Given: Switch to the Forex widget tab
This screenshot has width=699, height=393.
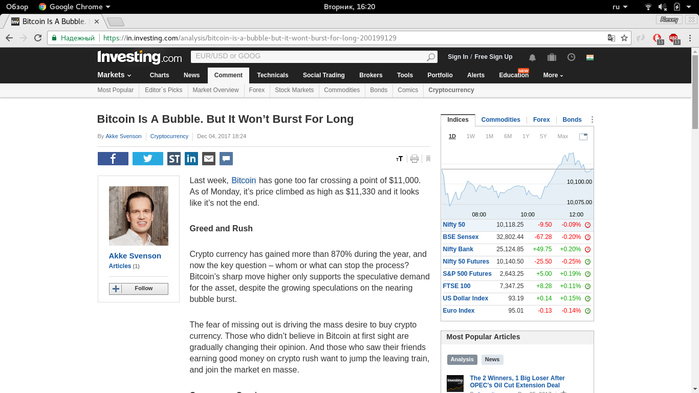Looking at the screenshot, I should [541, 119].
